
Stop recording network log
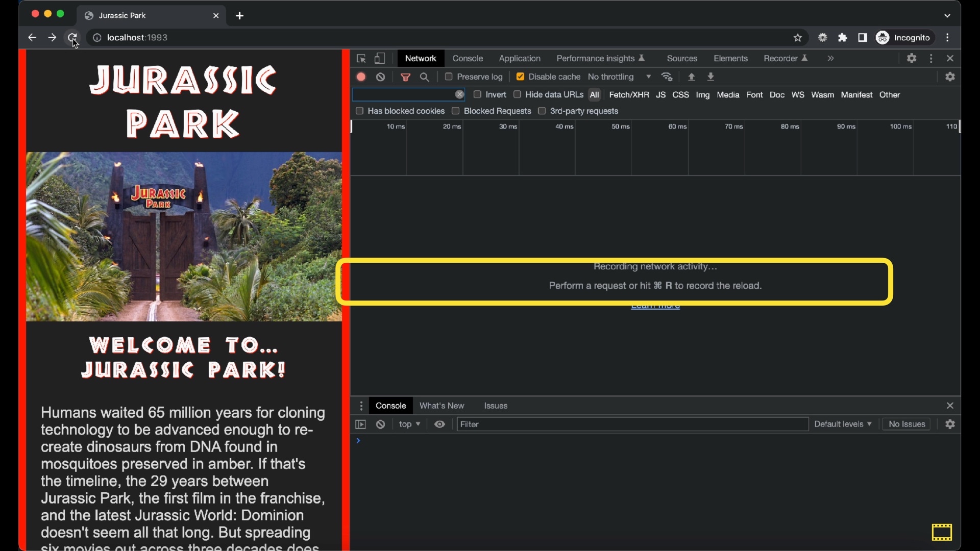coord(361,77)
